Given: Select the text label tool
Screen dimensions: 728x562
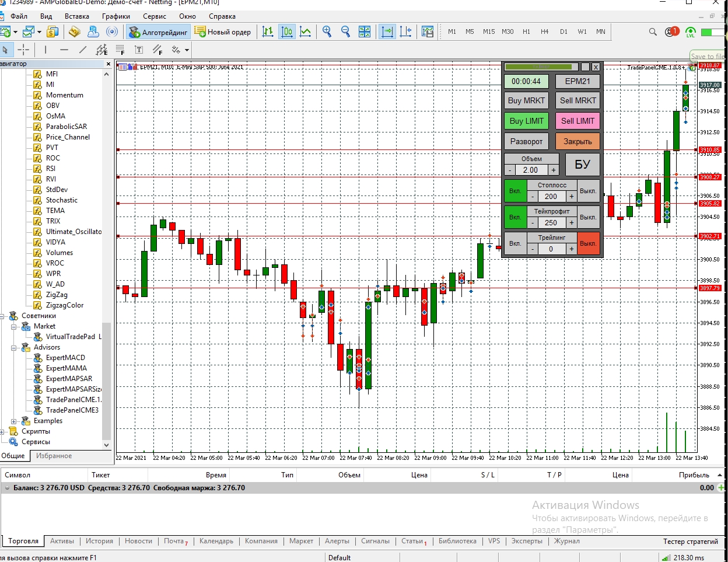Looking at the screenshot, I should point(139,50).
